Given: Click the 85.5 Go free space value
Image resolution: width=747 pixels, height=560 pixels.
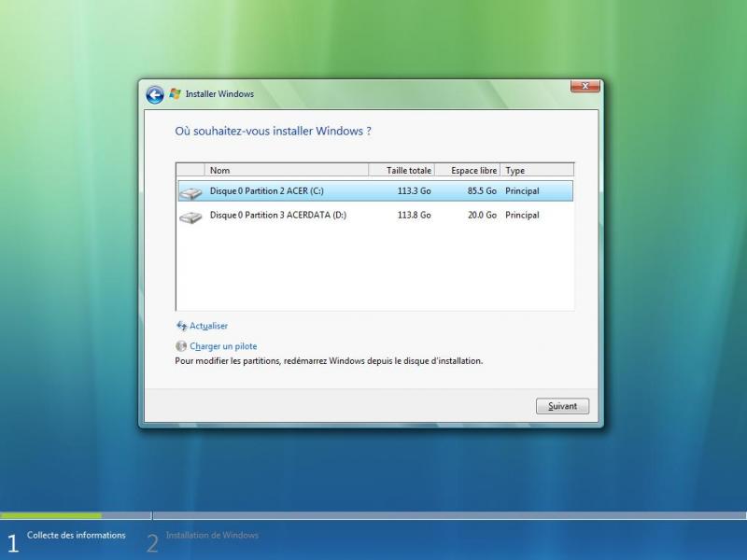Looking at the screenshot, I should click(482, 191).
